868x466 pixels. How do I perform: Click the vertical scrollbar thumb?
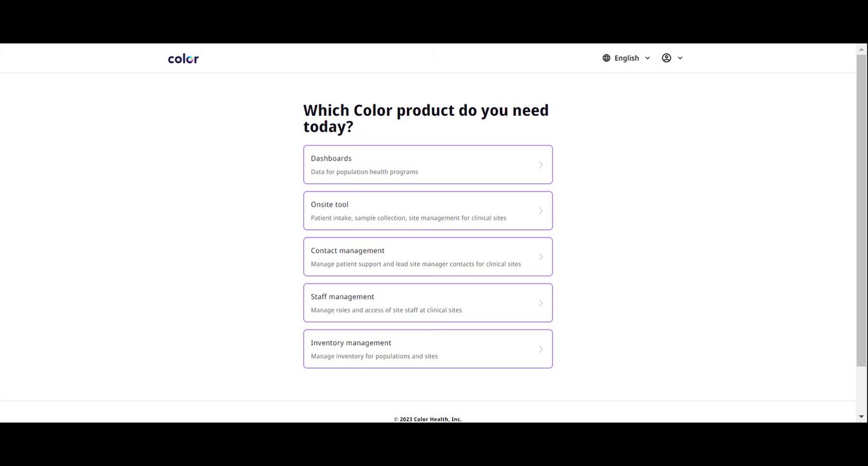[x=862, y=210]
